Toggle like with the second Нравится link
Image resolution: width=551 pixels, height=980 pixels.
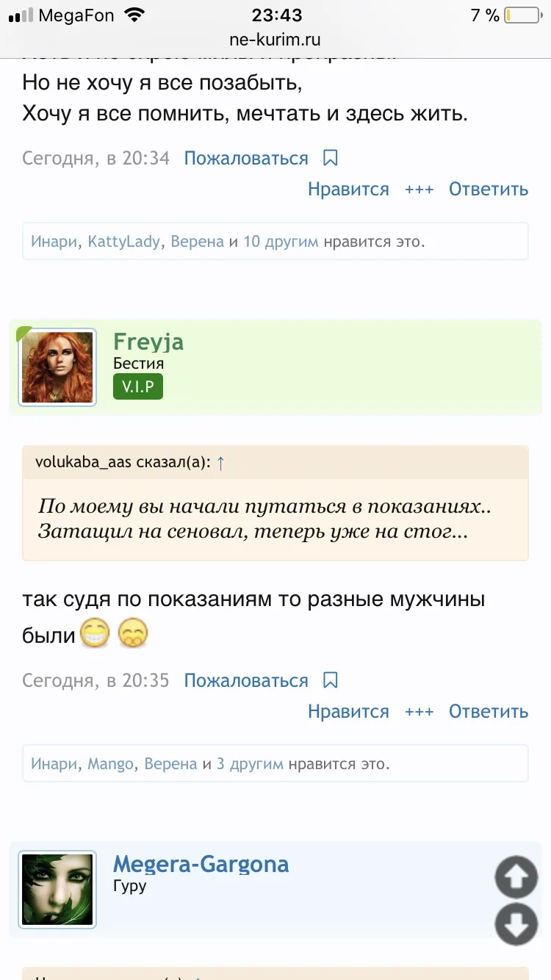(347, 711)
